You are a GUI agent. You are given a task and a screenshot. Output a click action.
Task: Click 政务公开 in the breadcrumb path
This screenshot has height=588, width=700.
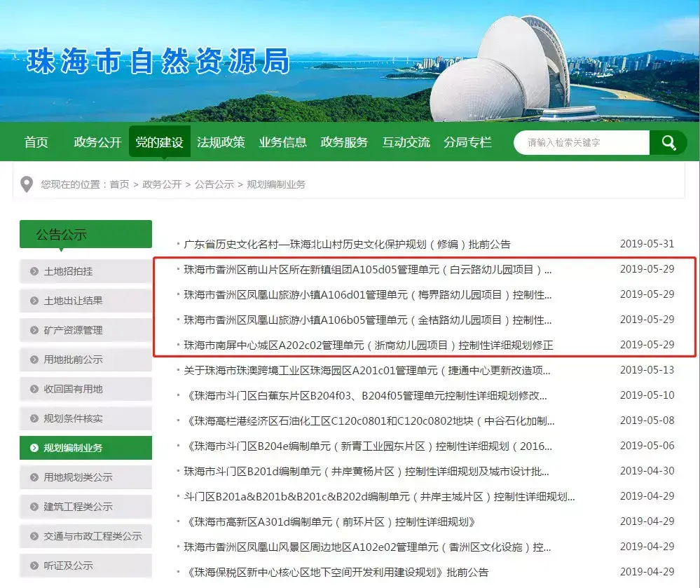point(162,184)
